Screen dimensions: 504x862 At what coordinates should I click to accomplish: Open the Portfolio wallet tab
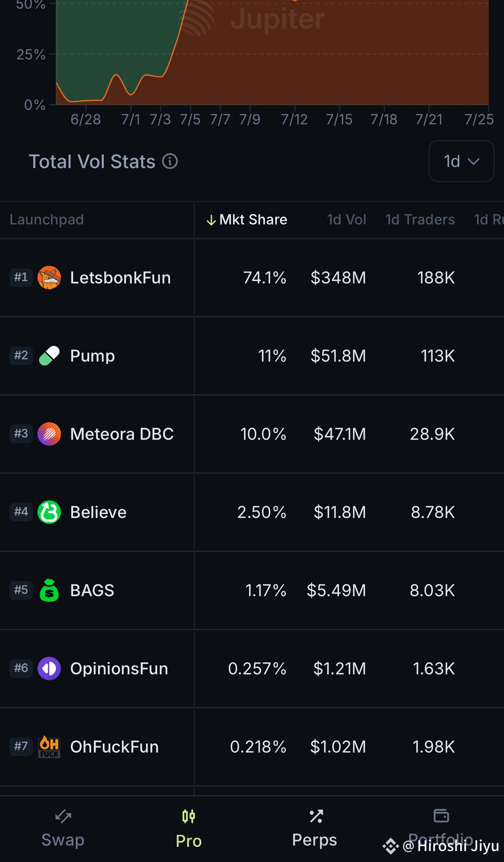coord(441,829)
